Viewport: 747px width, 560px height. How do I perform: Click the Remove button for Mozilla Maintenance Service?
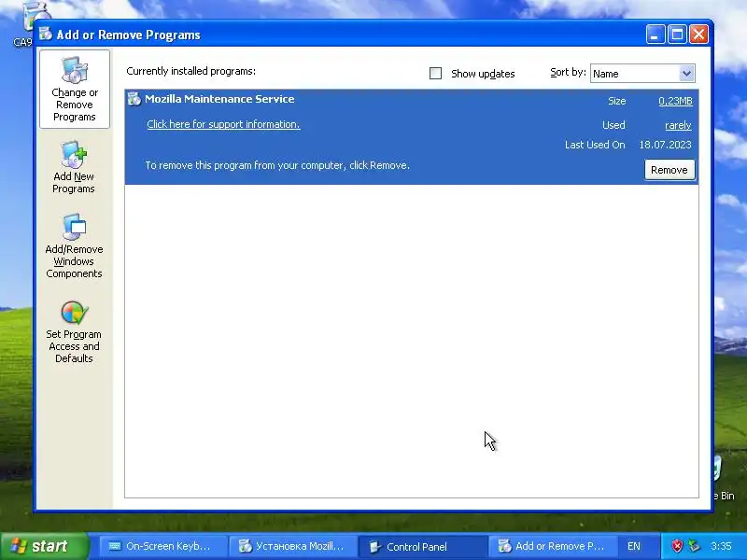(669, 170)
